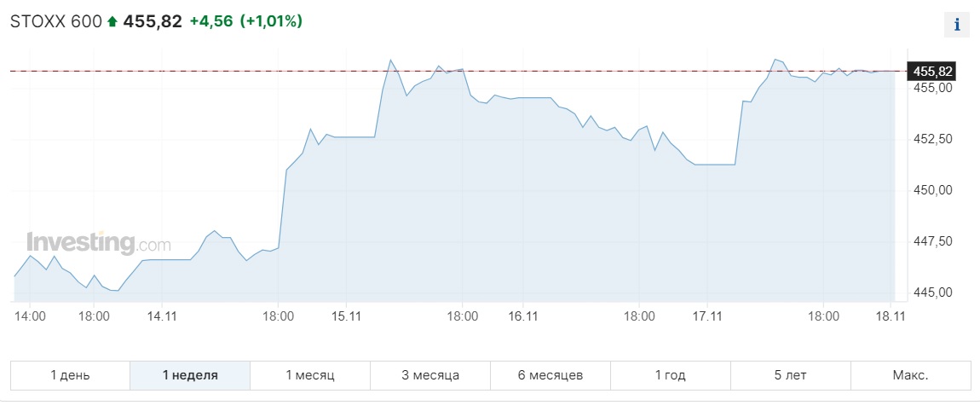Image resolution: width=980 pixels, height=411 pixels.
Task: Select the '1 день' time range tab
Action: click(70, 375)
